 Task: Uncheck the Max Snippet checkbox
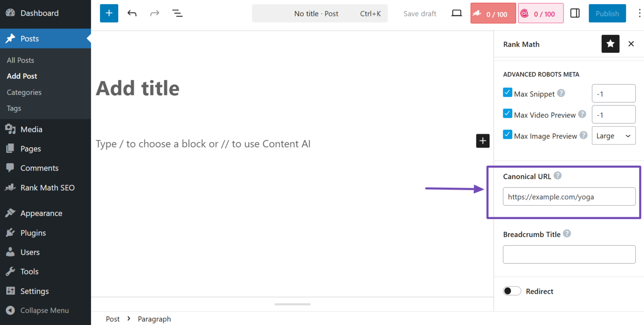point(507,93)
